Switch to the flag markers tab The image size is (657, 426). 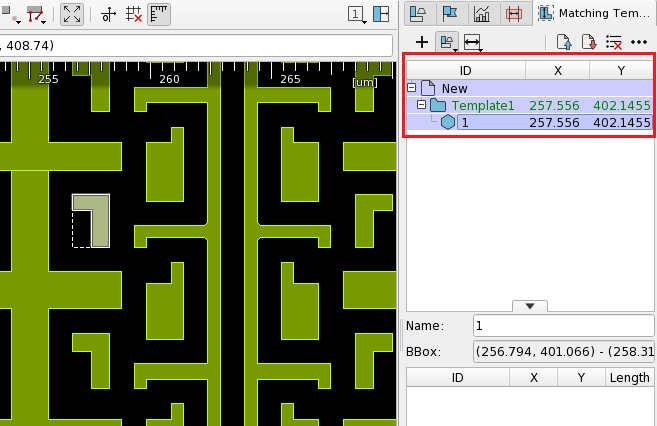tap(450, 14)
